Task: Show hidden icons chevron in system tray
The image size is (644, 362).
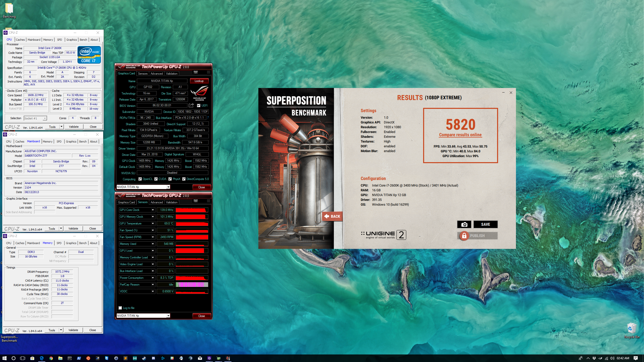Action: point(588,358)
